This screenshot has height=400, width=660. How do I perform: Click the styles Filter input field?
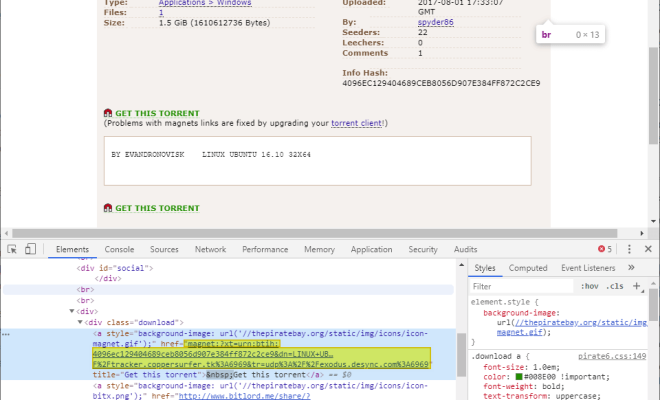point(522,286)
